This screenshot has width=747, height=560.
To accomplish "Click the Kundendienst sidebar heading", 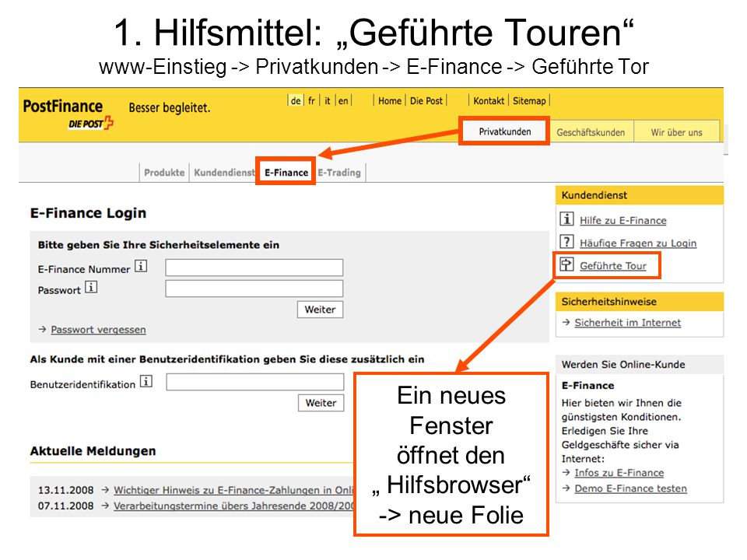I will pos(594,194).
